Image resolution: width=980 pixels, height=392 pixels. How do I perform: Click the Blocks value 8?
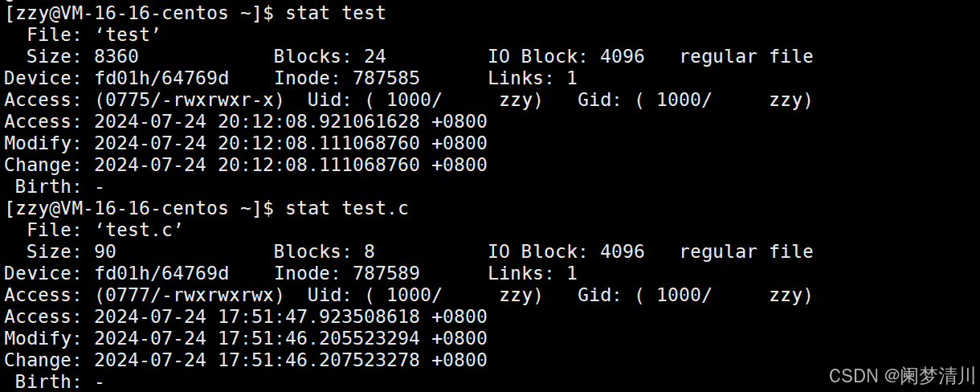369,251
